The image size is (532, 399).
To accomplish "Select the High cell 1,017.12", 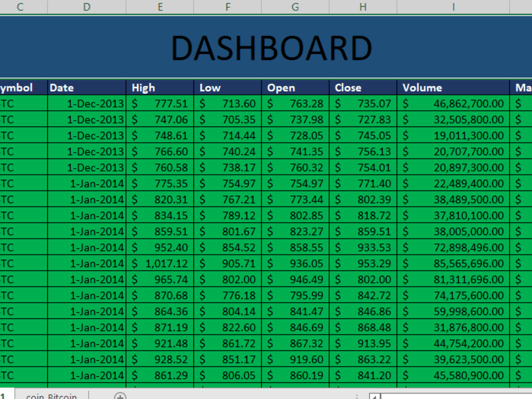I will [160, 263].
